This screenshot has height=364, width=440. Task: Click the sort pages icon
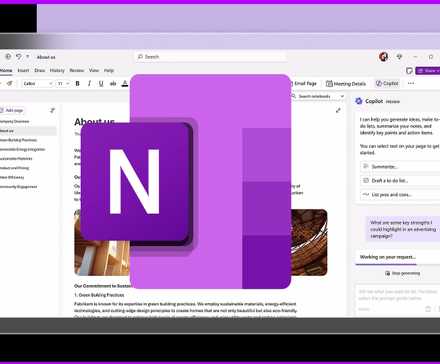[52, 110]
